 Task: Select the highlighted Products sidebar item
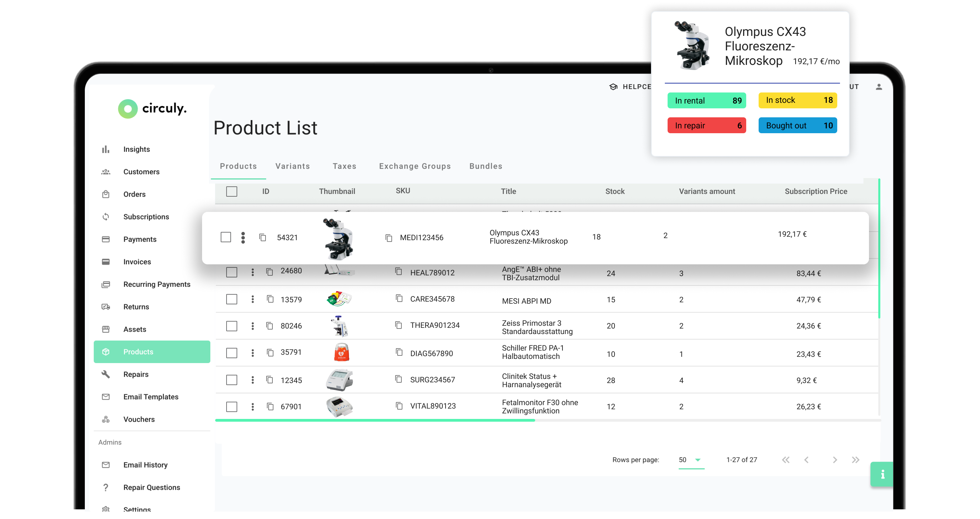click(152, 351)
